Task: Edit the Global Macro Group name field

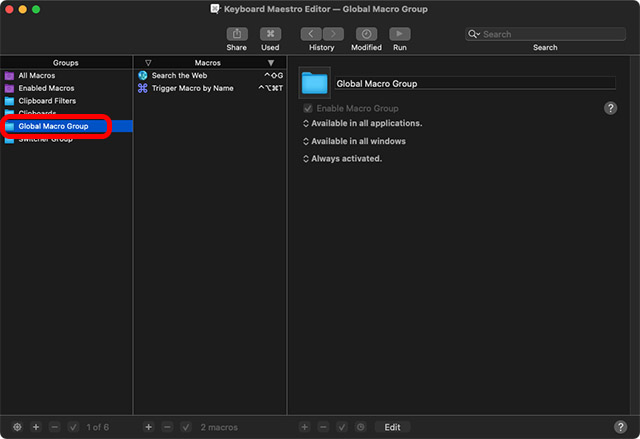Action: pyautogui.click(x=475, y=84)
